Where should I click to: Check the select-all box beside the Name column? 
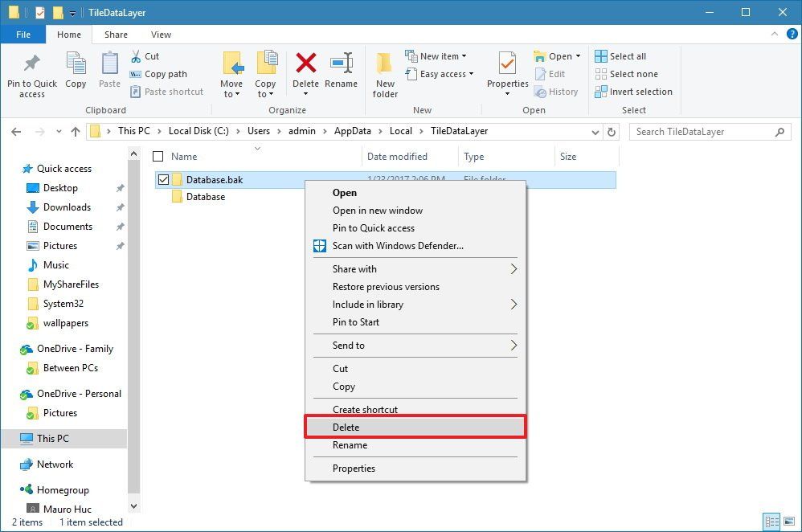(158, 156)
